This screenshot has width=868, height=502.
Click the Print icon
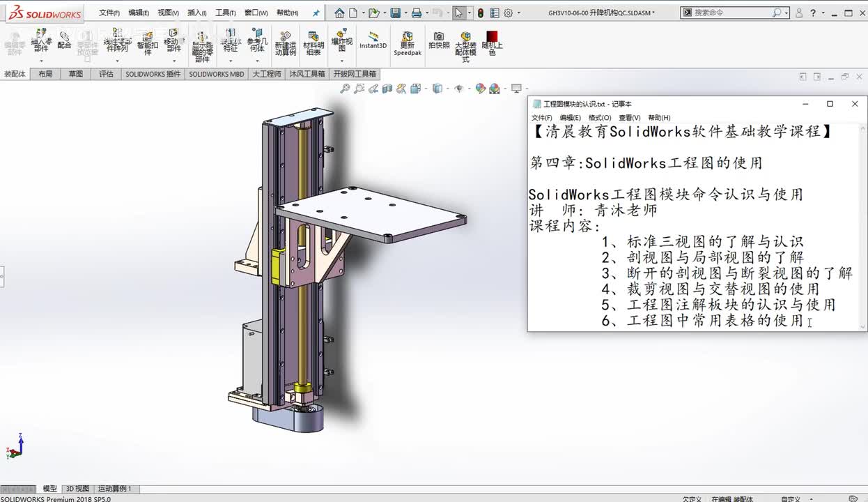tap(416, 13)
